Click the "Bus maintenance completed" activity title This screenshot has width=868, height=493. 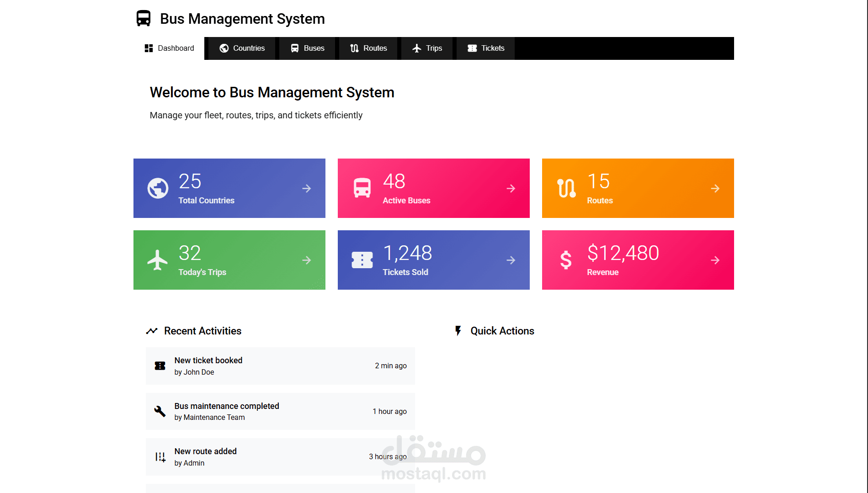pyautogui.click(x=227, y=406)
